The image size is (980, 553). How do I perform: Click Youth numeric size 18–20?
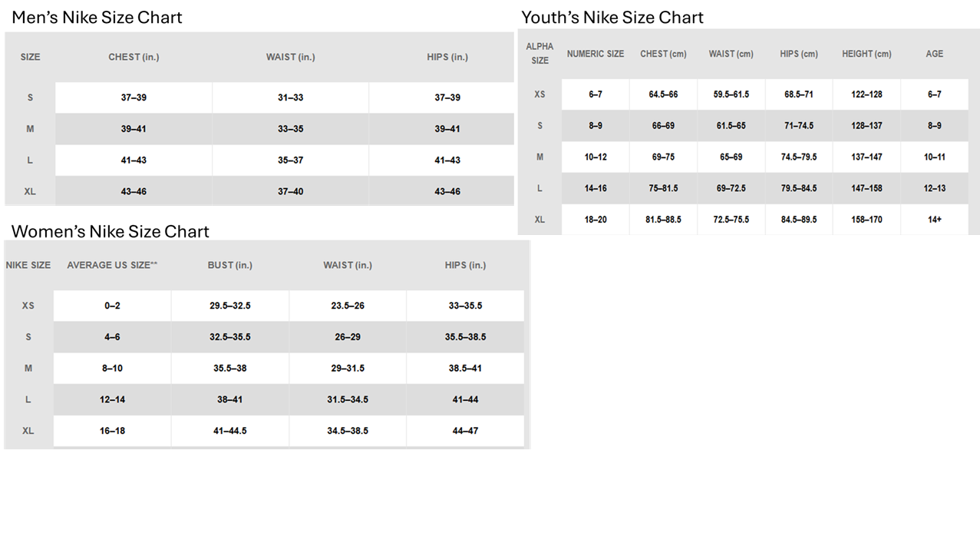596,220
